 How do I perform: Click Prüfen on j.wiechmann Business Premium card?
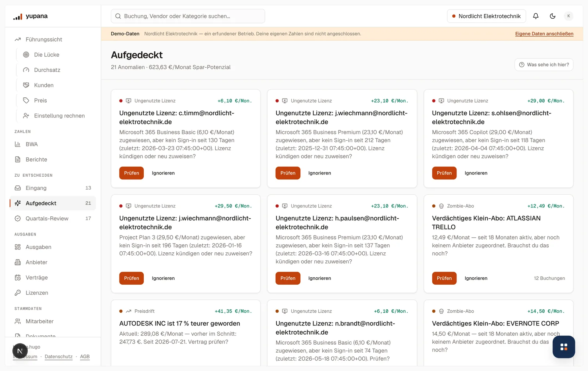tap(288, 173)
